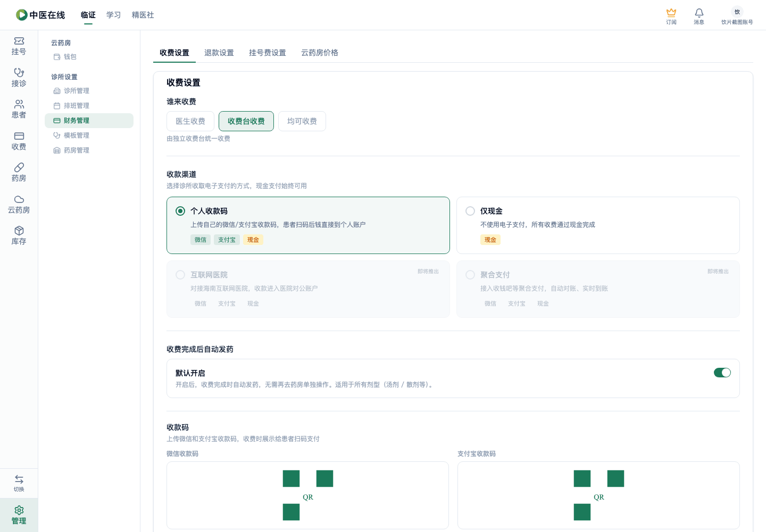The height and width of the screenshot is (532, 766).
Task: Click the 支付宝收款码 QR upload box
Action: click(598, 495)
